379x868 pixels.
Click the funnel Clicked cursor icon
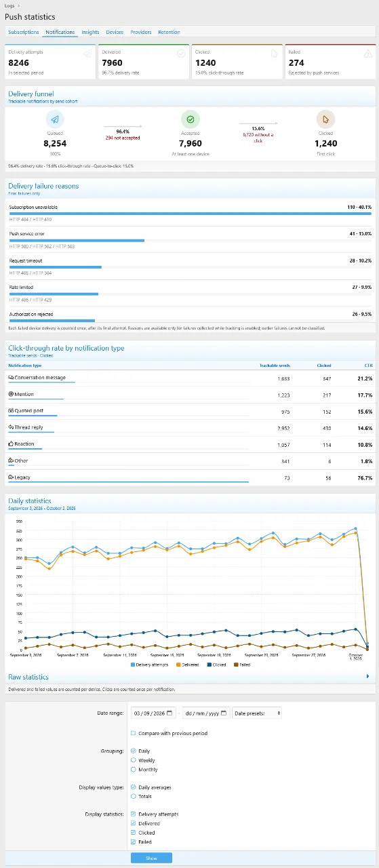[x=325, y=119]
